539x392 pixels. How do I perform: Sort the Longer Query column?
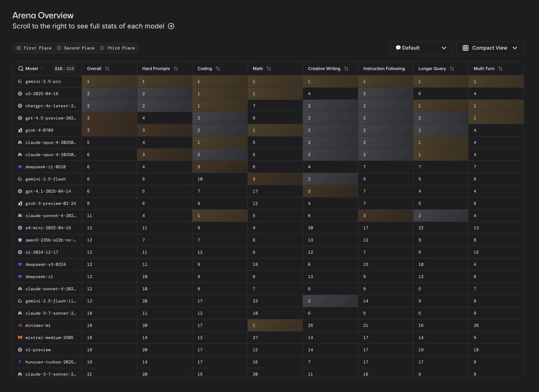pyautogui.click(x=452, y=69)
